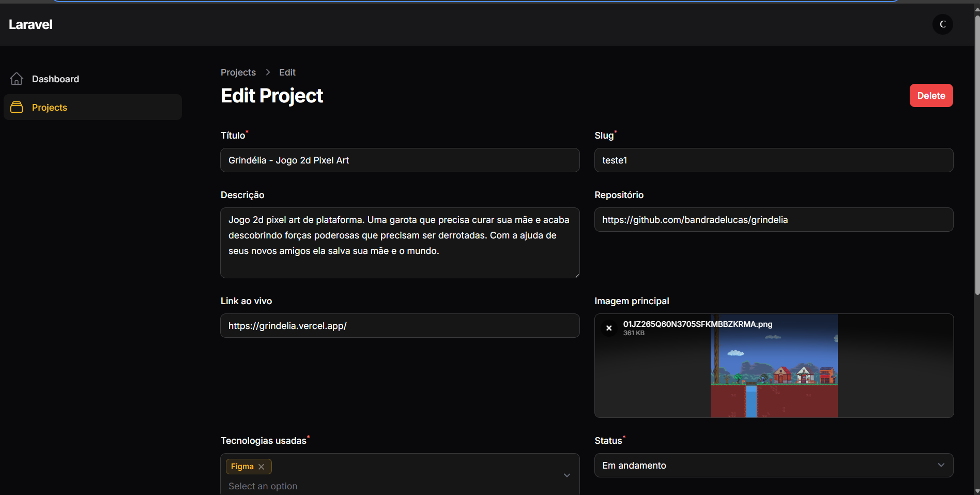Edit the Descrição text area

pos(400,243)
